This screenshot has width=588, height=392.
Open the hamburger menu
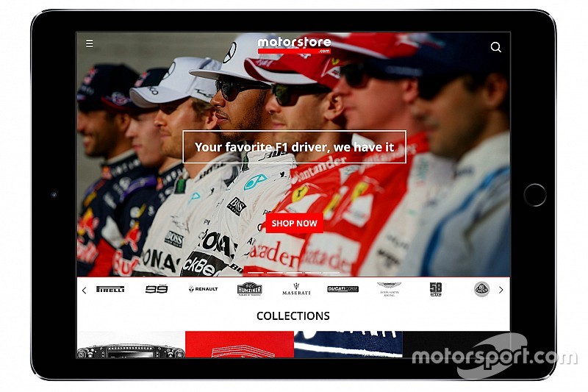(x=89, y=44)
